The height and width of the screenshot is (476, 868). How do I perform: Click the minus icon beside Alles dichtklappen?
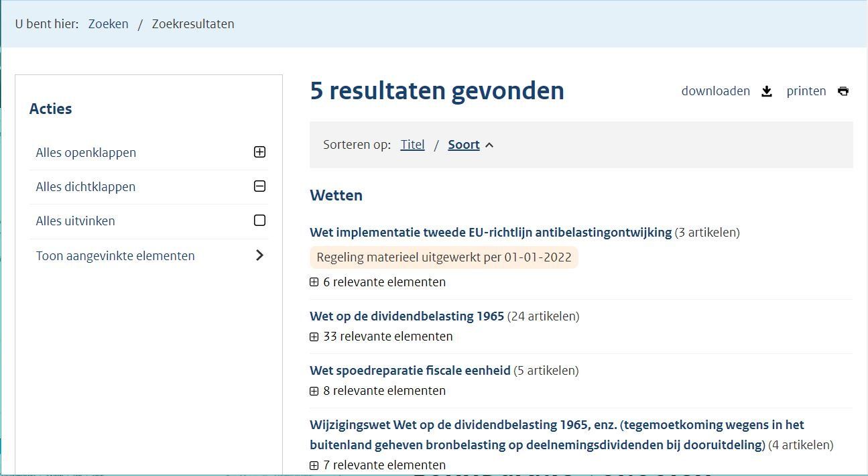(x=260, y=186)
